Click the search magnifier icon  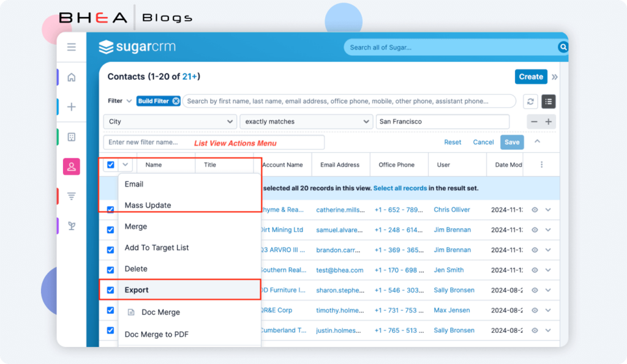point(563,47)
